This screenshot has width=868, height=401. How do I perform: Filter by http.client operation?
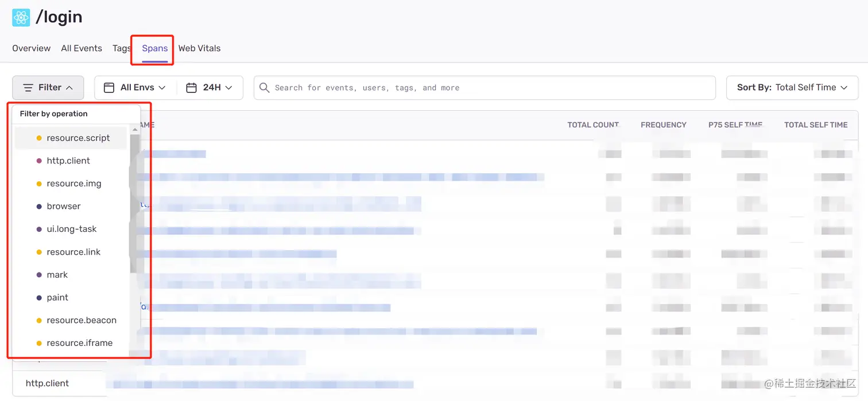71,161
